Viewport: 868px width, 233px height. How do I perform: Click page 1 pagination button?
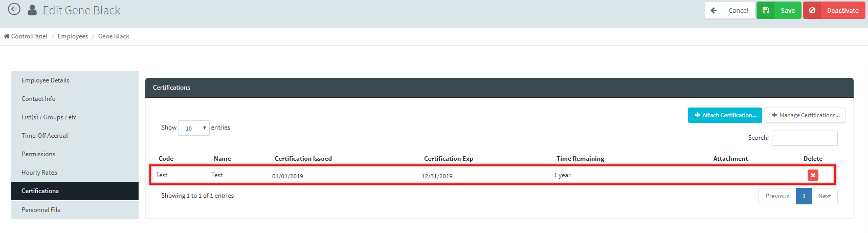pyautogui.click(x=804, y=196)
